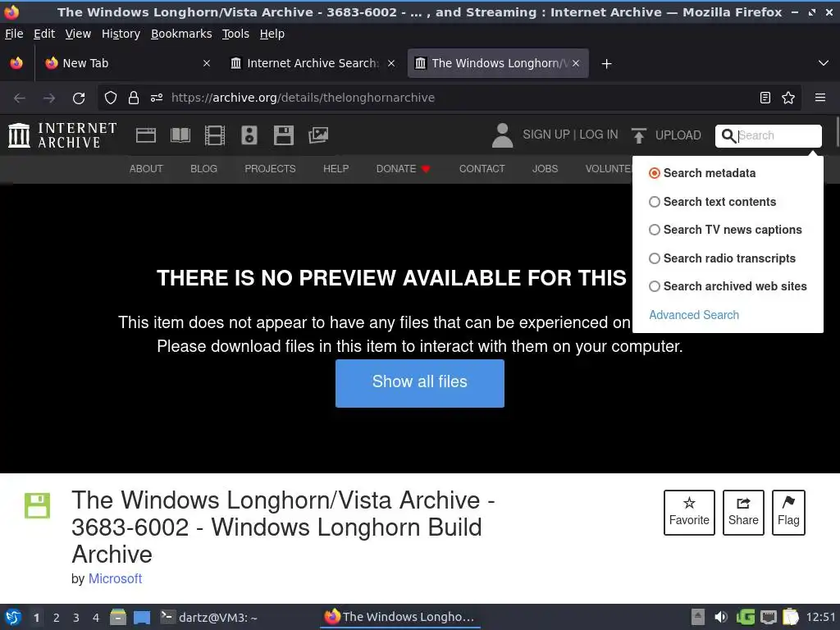This screenshot has height=630, width=840.
Task: Open the Video film strip icon
Action: point(214,135)
